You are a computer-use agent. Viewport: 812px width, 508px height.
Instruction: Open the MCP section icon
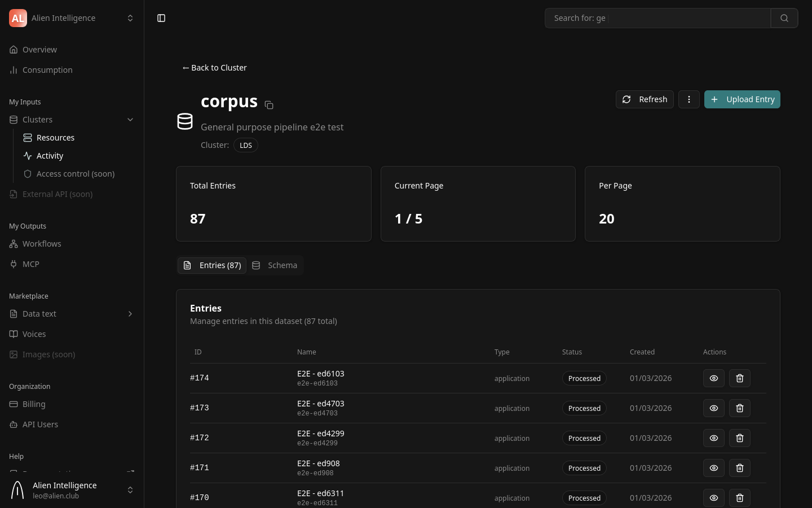point(14,264)
